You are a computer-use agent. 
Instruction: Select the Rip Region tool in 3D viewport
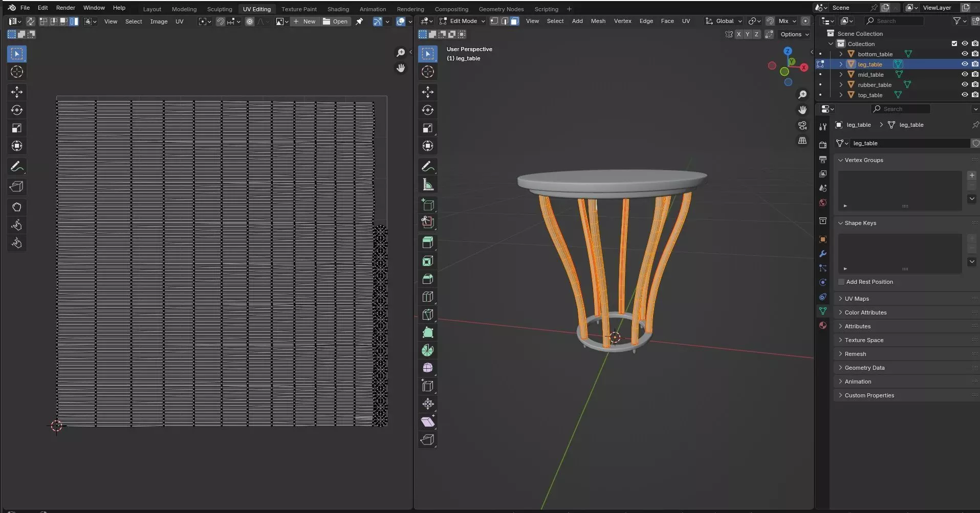[x=428, y=440]
